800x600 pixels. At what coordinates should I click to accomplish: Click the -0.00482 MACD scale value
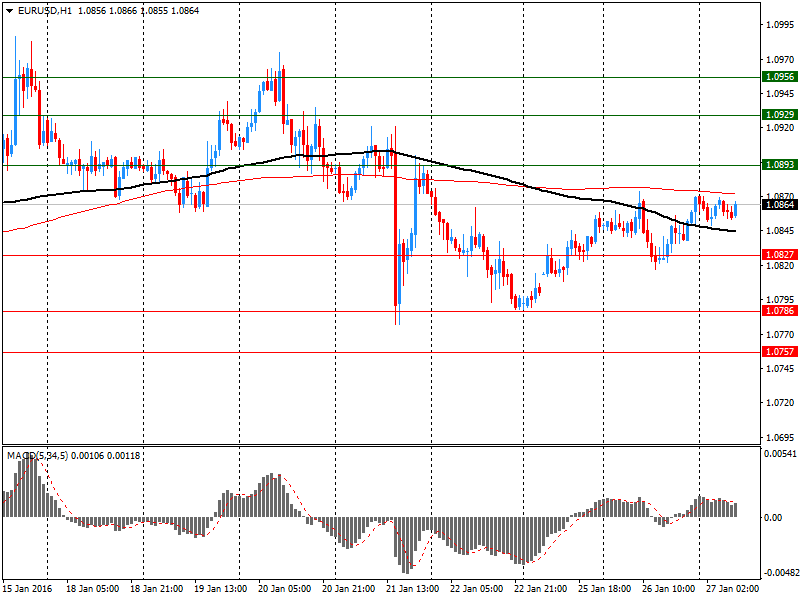coord(780,573)
